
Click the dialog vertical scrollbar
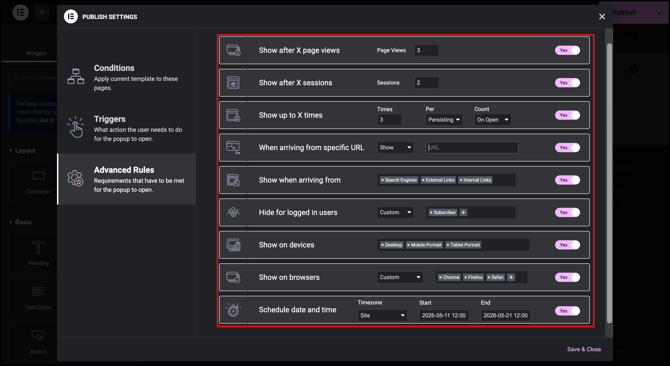click(609, 183)
